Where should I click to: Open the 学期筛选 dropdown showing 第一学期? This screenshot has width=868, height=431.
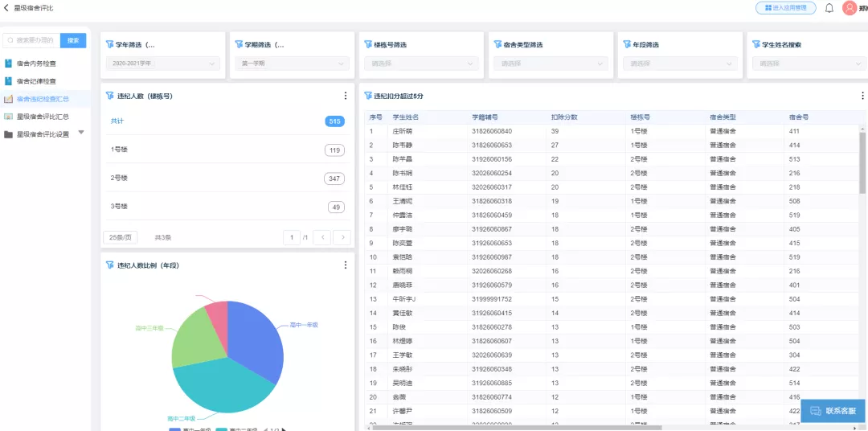(293, 63)
